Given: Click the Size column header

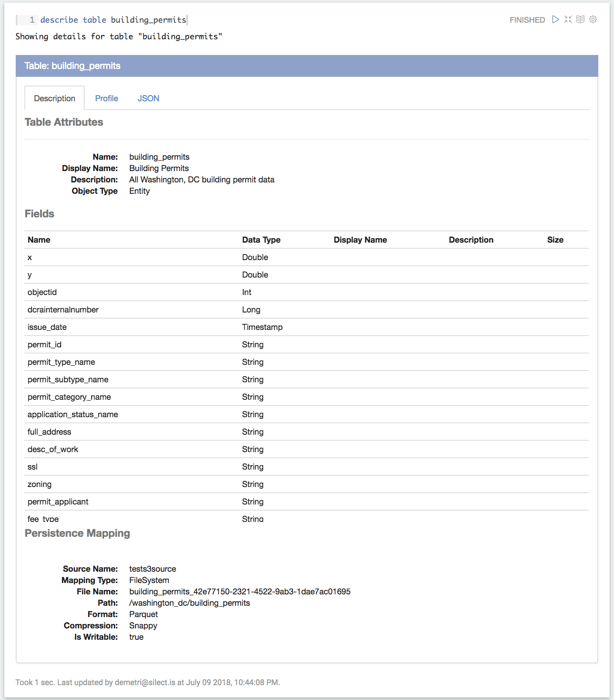Looking at the screenshot, I should 555,240.
